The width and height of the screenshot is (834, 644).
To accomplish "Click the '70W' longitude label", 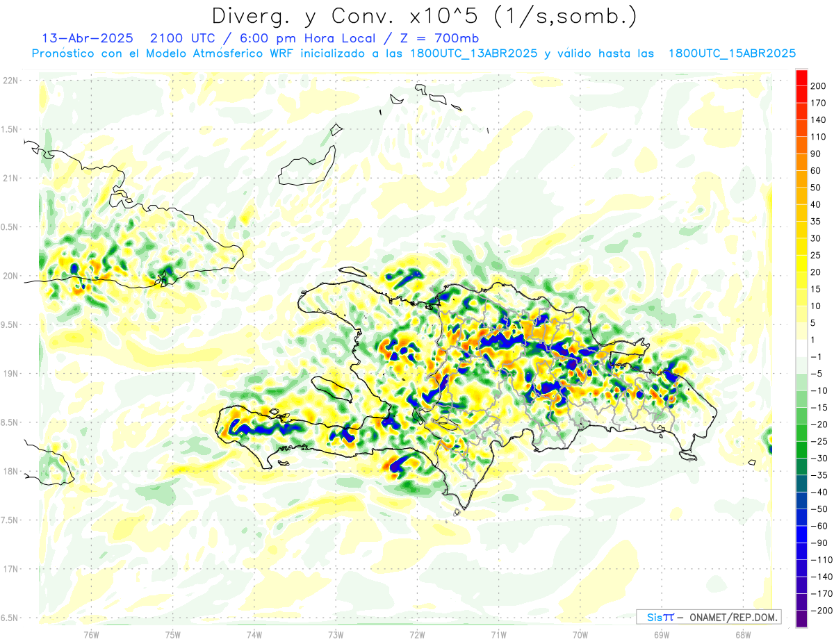I will coord(580,634).
